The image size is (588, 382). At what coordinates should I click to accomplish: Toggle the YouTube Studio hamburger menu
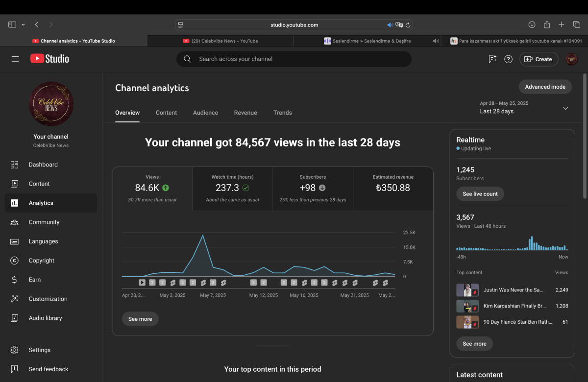(x=15, y=59)
